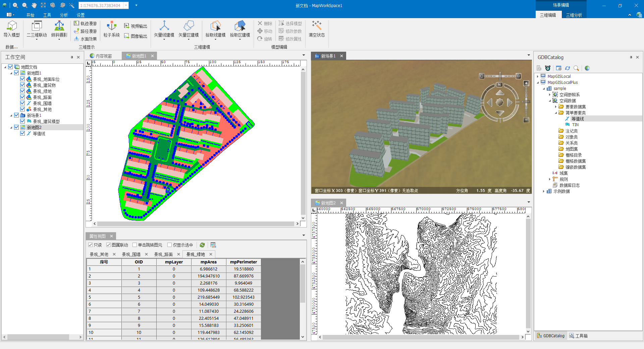Screen dimensions: 644x349
Task: Choose the 矢量线建模 vector line modeling icon
Action: click(x=164, y=26)
